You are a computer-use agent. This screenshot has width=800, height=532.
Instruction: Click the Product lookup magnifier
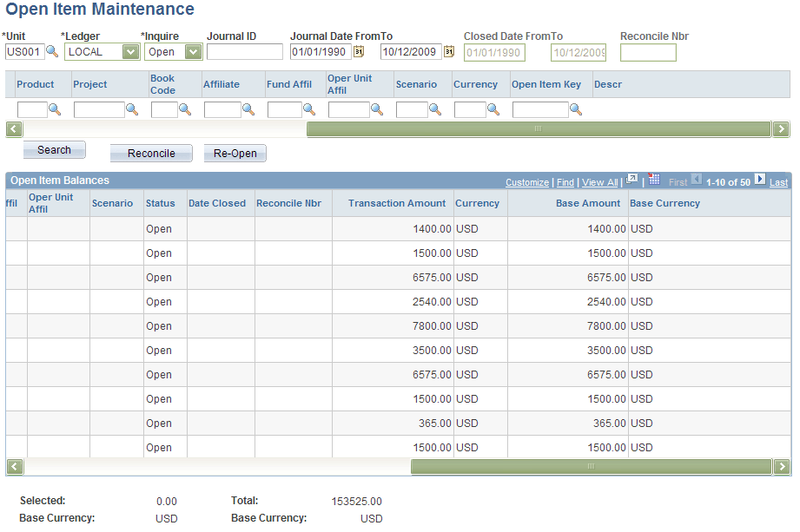point(55,109)
